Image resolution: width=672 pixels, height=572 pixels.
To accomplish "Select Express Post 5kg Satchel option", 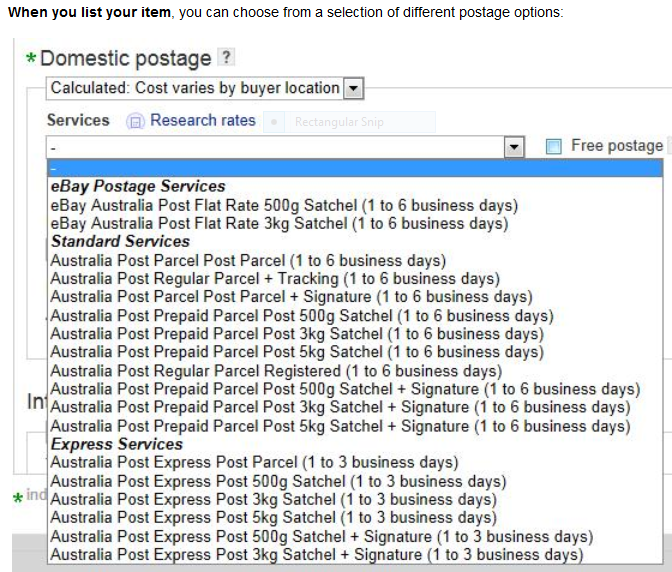I will (273, 517).
